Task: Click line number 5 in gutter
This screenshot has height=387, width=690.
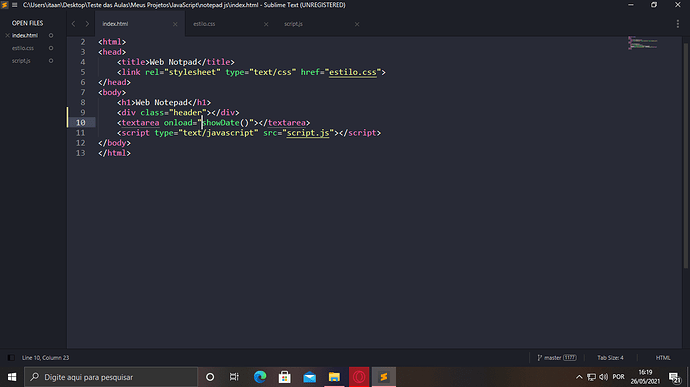Action: [x=83, y=72]
